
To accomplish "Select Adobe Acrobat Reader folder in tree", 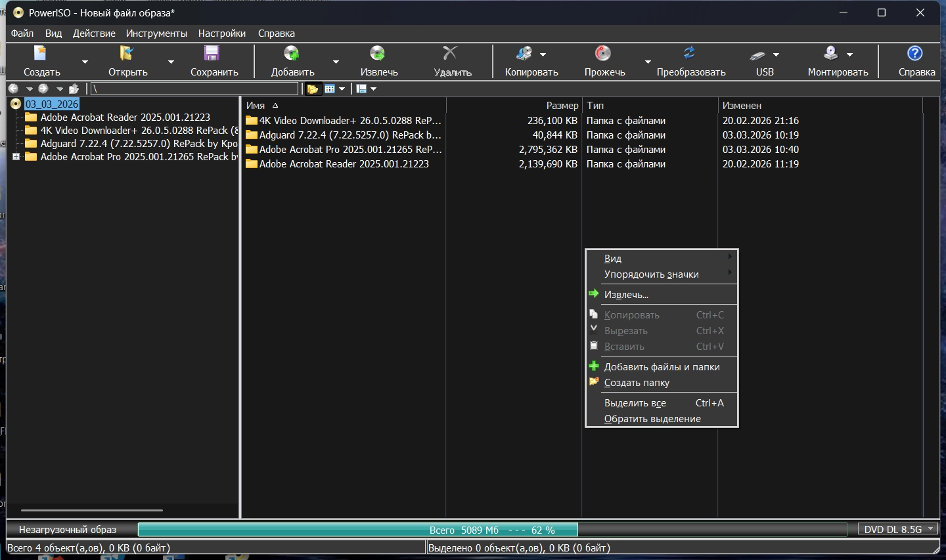I will [x=125, y=118].
